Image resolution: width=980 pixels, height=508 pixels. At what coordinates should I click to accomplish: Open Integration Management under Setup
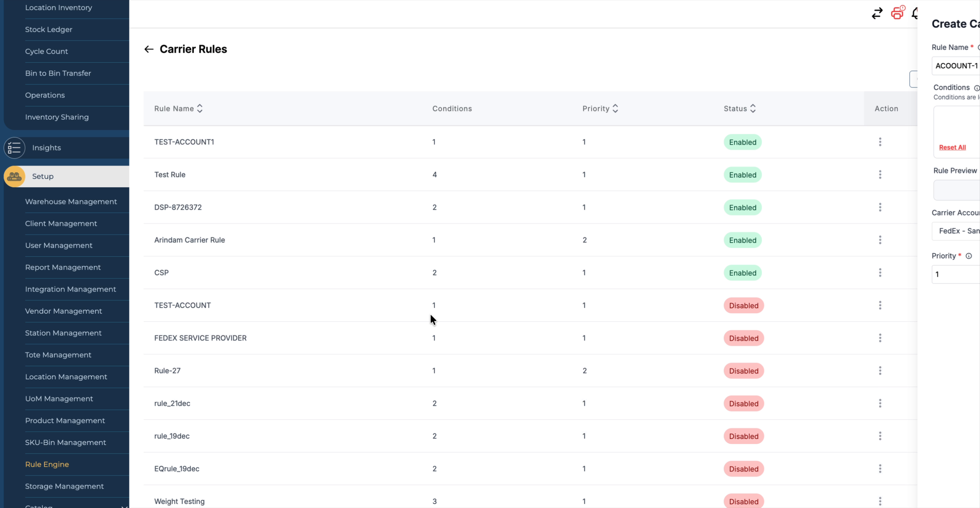pyautogui.click(x=71, y=289)
